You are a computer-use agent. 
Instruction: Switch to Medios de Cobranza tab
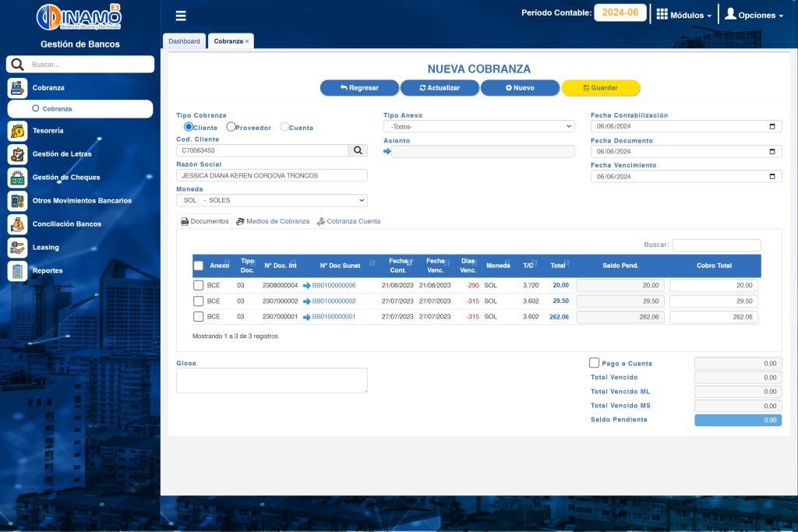tap(273, 221)
